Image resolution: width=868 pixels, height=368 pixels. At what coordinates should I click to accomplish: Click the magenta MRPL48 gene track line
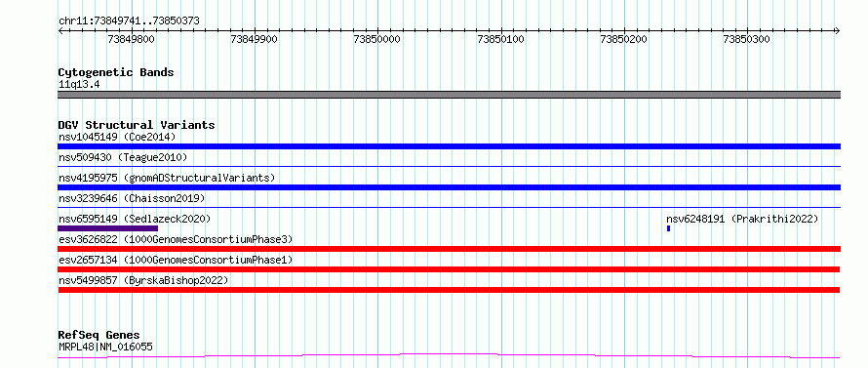449,355
